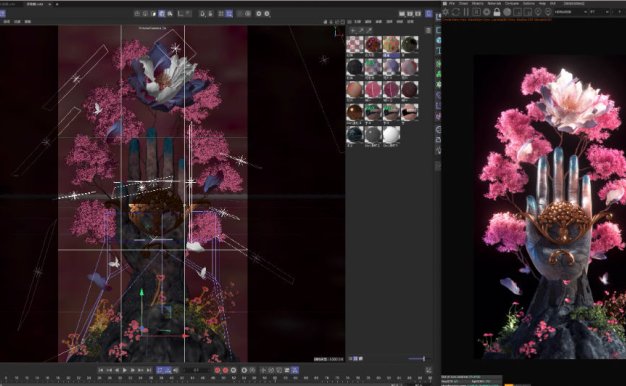The width and height of the screenshot is (626, 386).
Task: Restart the Octane render with the circular-arrows icon
Action: point(456,12)
